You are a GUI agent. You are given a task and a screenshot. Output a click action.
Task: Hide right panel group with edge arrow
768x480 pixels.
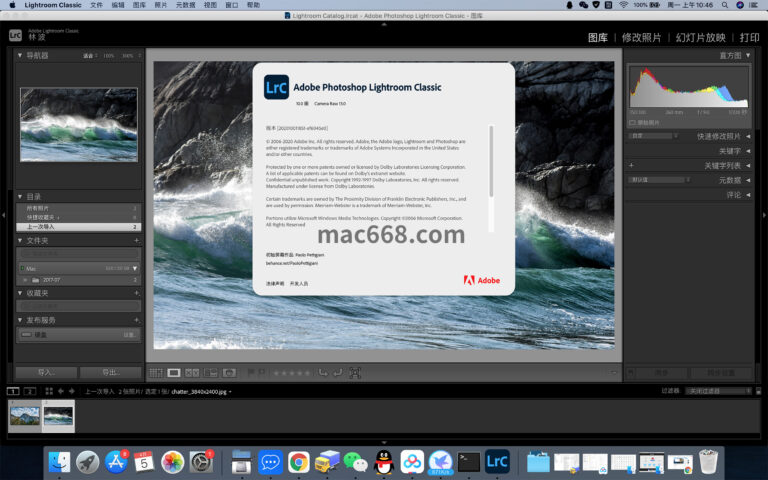(x=765, y=215)
